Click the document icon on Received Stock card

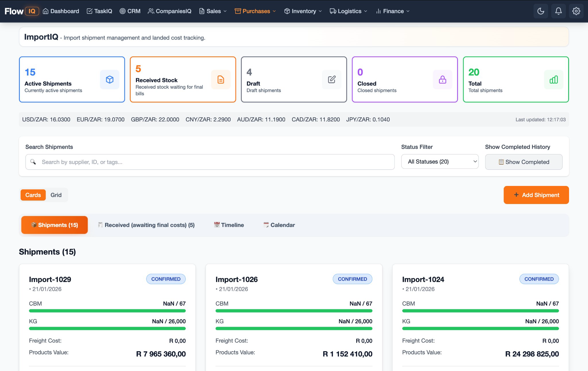point(220,79)
